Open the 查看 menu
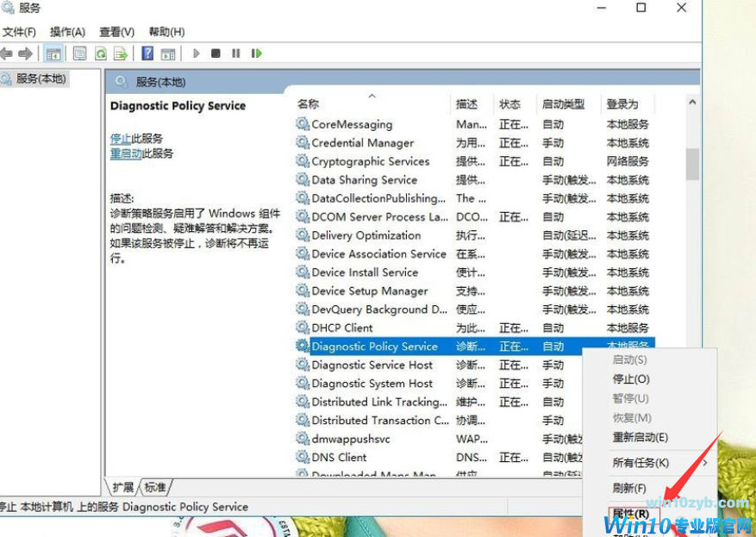This screenshot has width=756, height=537. point(116,31)
